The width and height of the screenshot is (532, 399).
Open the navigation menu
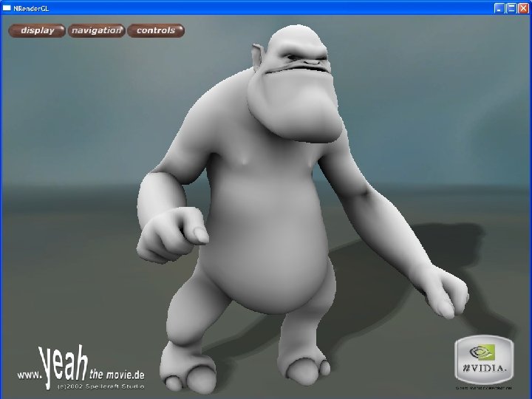click(97, 30)
